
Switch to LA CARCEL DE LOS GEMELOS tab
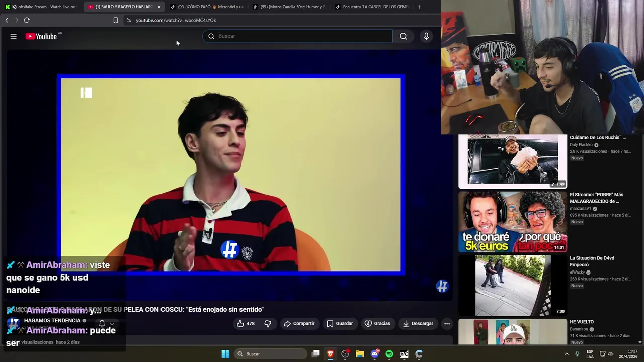[x=371, y=7]
